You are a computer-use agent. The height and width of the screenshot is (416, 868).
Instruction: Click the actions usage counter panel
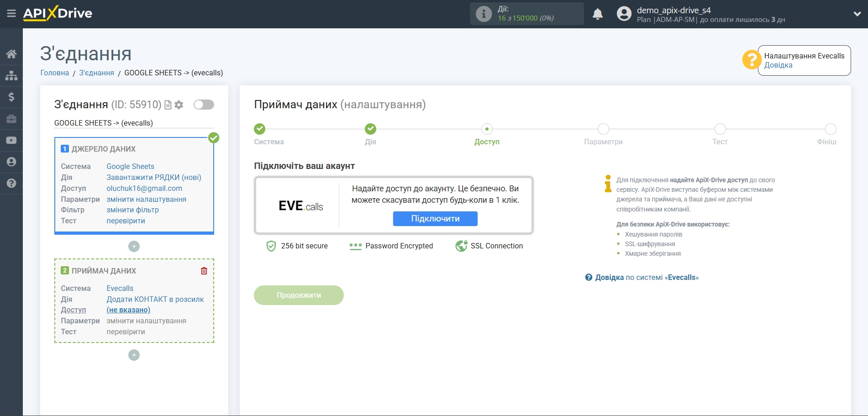tap(526, 14)
